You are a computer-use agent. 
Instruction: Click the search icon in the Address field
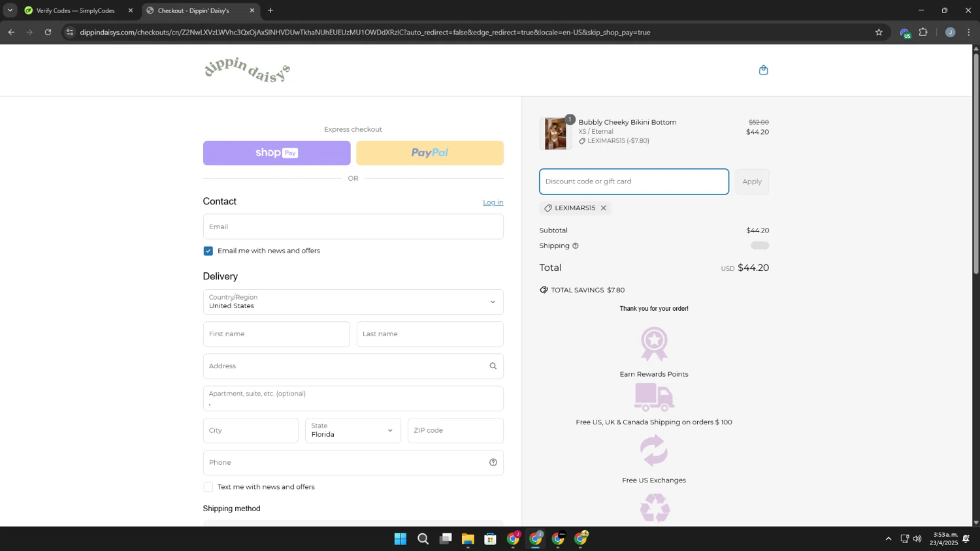click(493, 366)
